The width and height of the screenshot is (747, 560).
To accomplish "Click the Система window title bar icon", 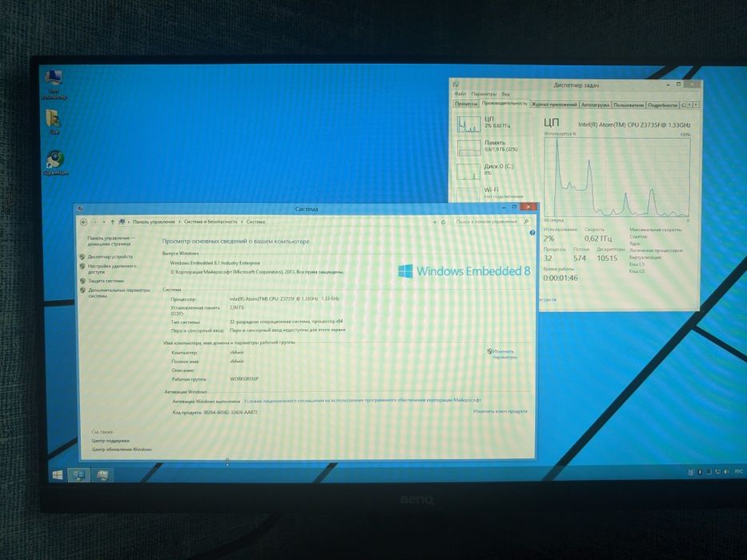I will 80,209.
